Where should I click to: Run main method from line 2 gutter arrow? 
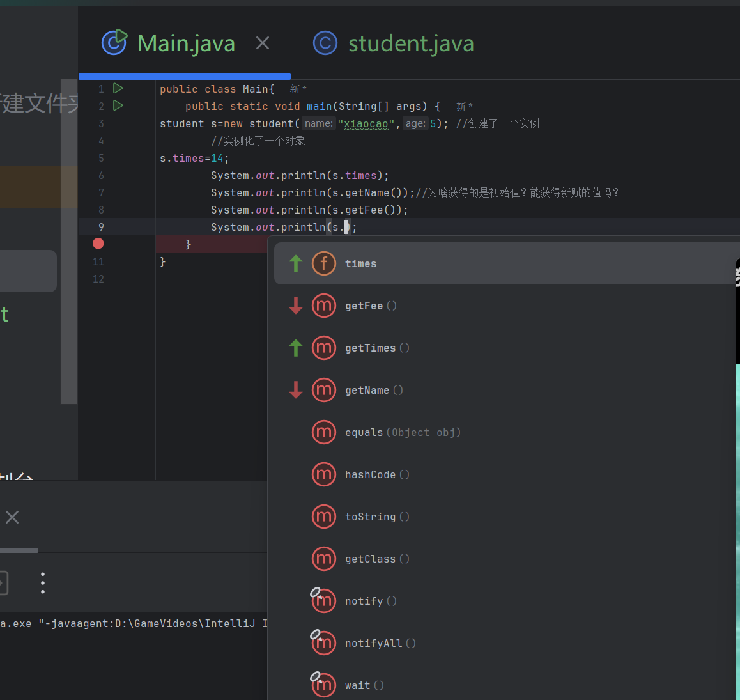[118, 105]
